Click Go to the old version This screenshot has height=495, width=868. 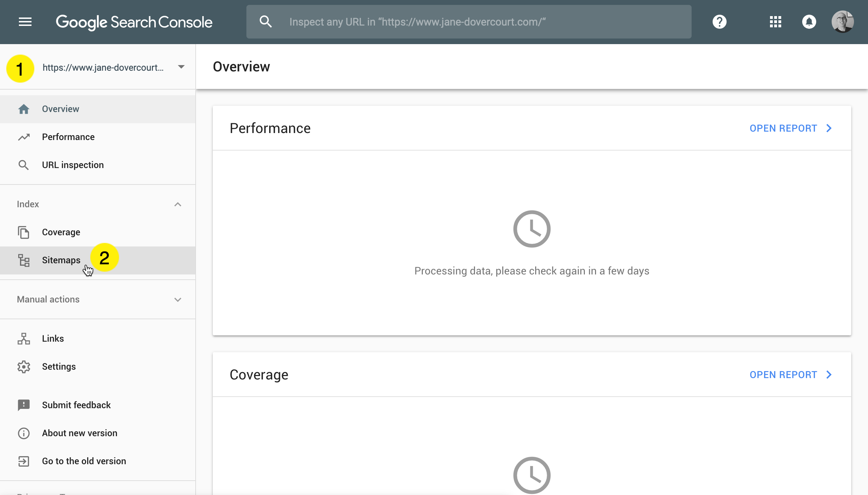coord(84,461)
